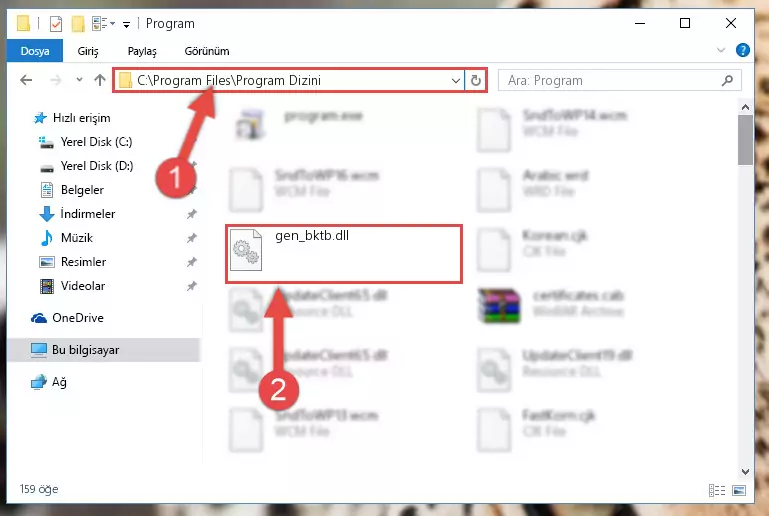The height and width of the screenshot is (516, 769).
Task: Open Customize Quick Access Toolbar dropdown
Action: pyautogui.click(x=127, y=25)
